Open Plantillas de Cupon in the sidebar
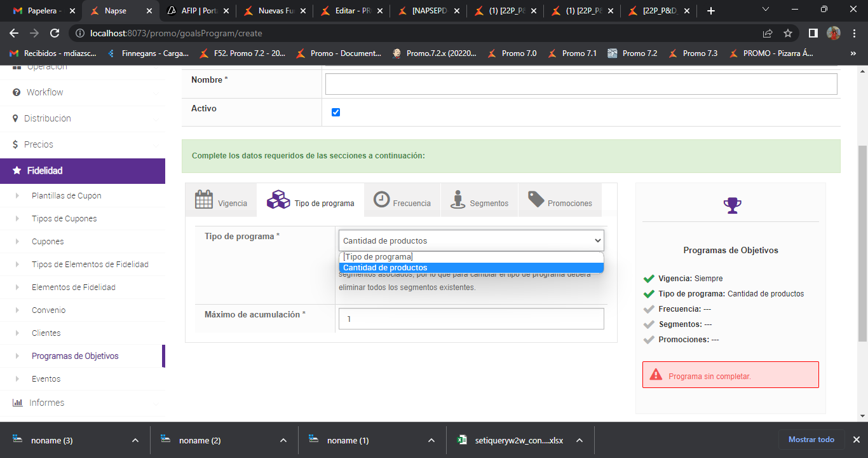This screenshot has width=868, height=458. point(67,196)
